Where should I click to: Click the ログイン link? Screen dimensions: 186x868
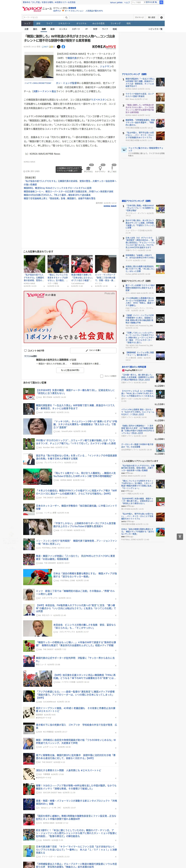click(57, 11)
